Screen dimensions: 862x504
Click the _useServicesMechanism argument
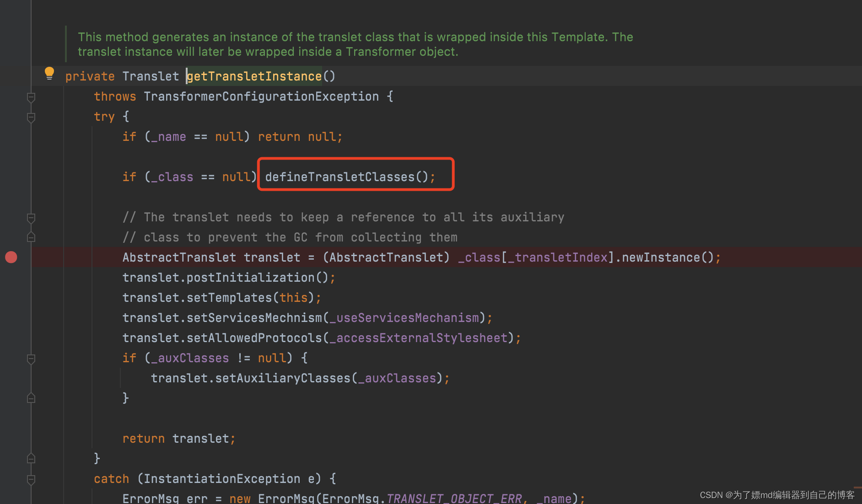[404, 318]
